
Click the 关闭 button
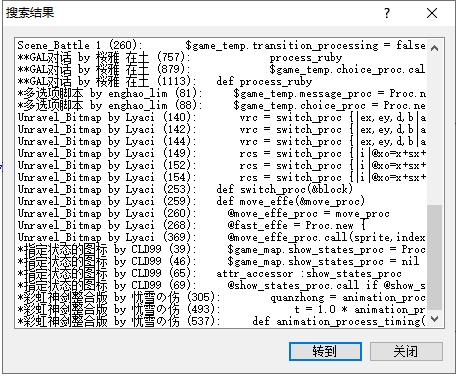point(406,351)
